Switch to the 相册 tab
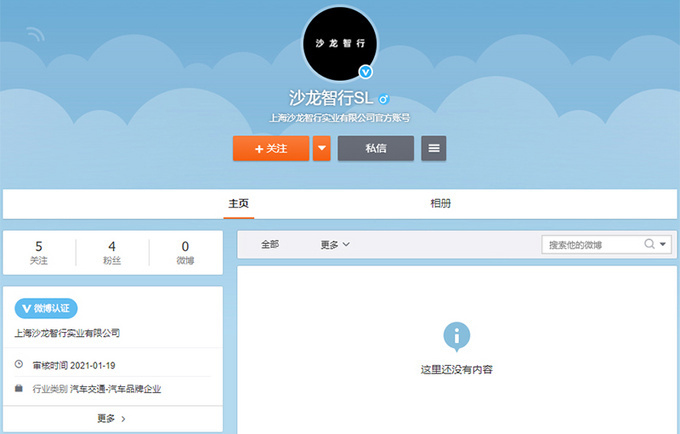 (x=440, y=203)
